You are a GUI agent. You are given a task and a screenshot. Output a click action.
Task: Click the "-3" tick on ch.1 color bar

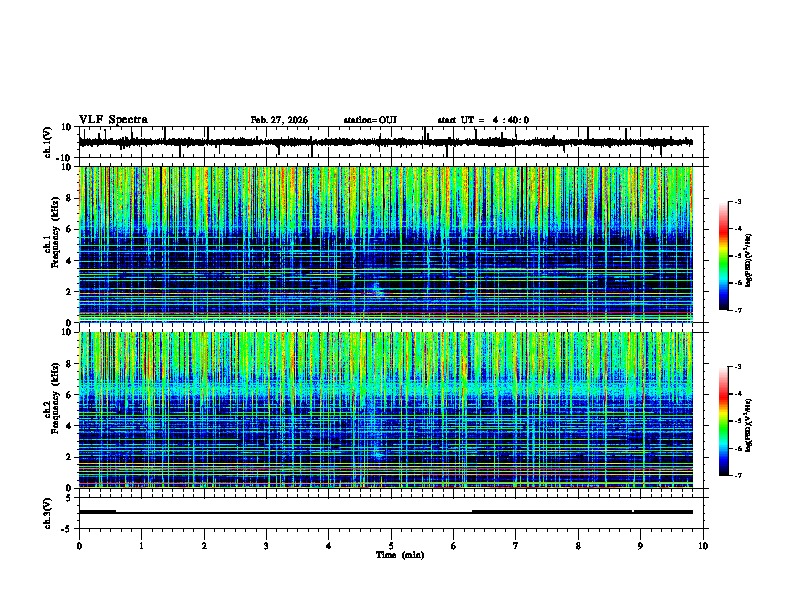[737, 201]
